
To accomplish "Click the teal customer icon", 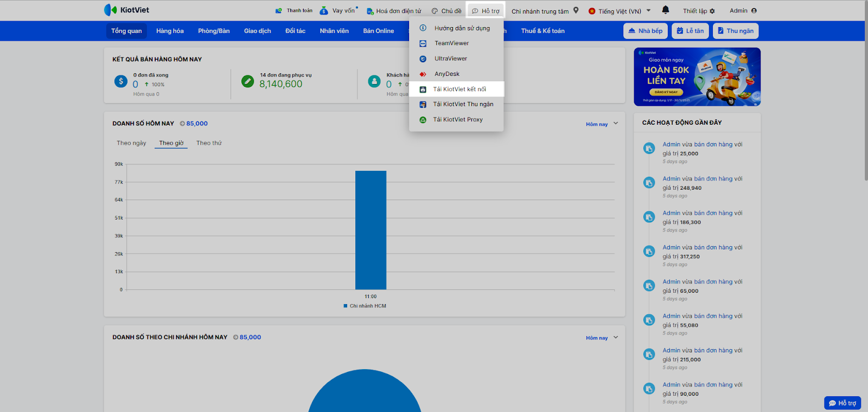I will click(374, 81).
